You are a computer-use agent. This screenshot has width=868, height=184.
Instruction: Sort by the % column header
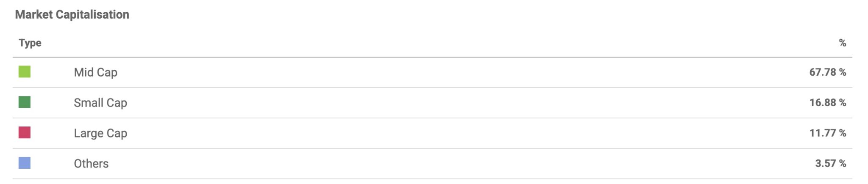pos(843,43)
